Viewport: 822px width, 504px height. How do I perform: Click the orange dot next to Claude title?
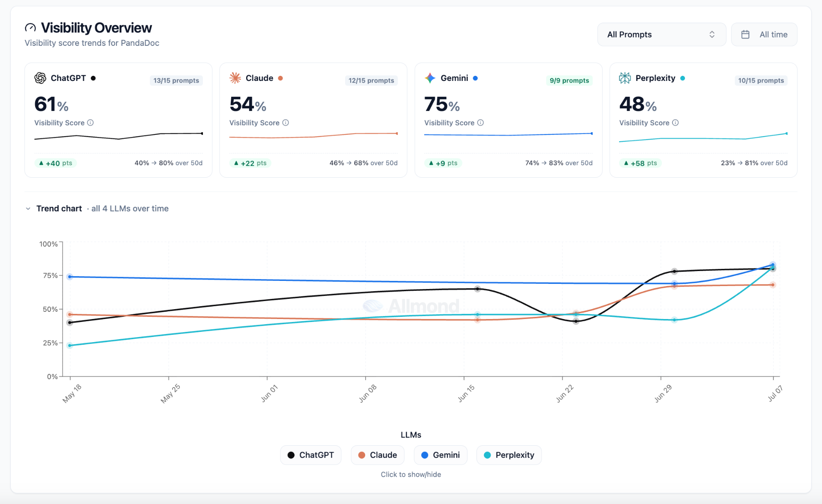[x=280, y=78]
